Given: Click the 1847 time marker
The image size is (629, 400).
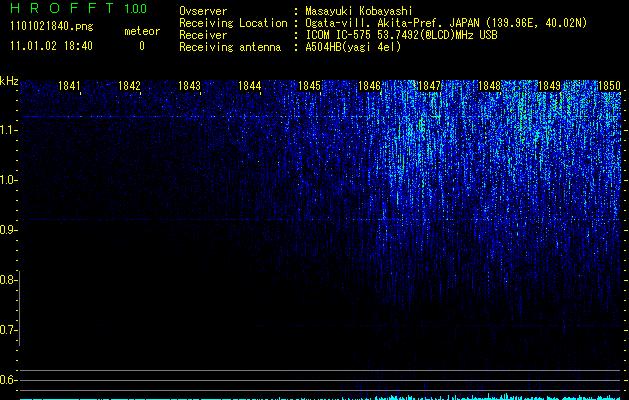Looking at the screenshot, I should pos(430,86).
